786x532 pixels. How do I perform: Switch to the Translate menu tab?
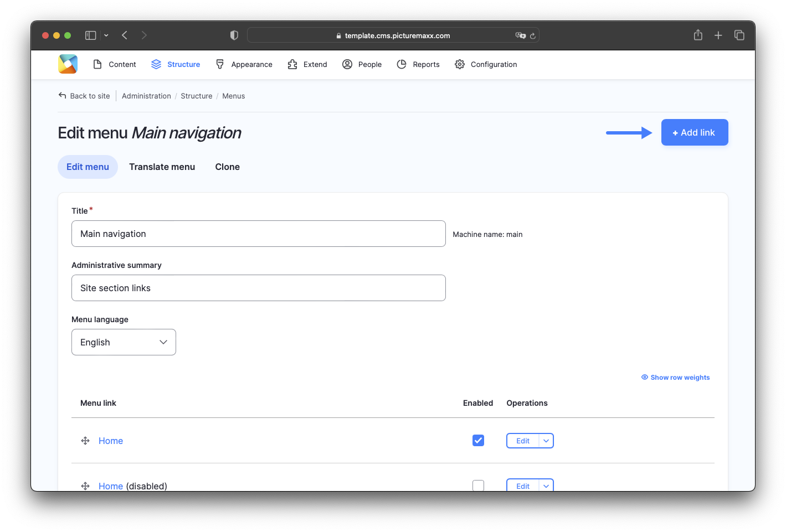(x=162, y=167)
